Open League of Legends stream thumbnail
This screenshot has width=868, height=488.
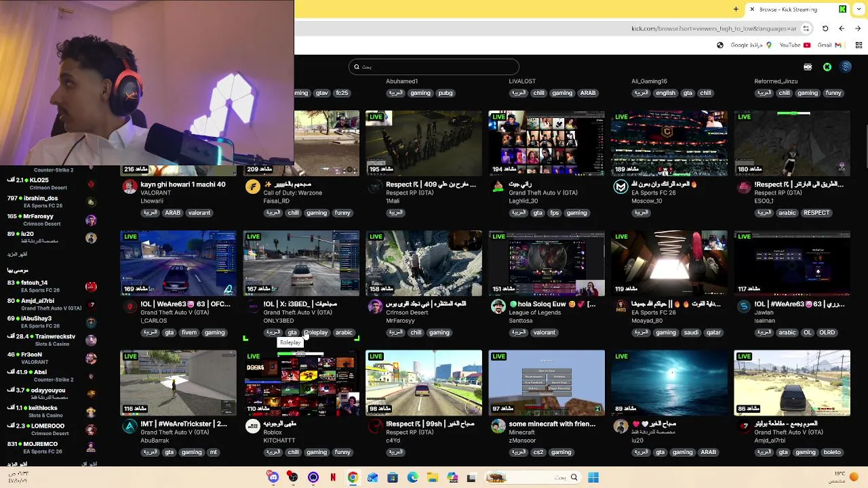point(547,263)
